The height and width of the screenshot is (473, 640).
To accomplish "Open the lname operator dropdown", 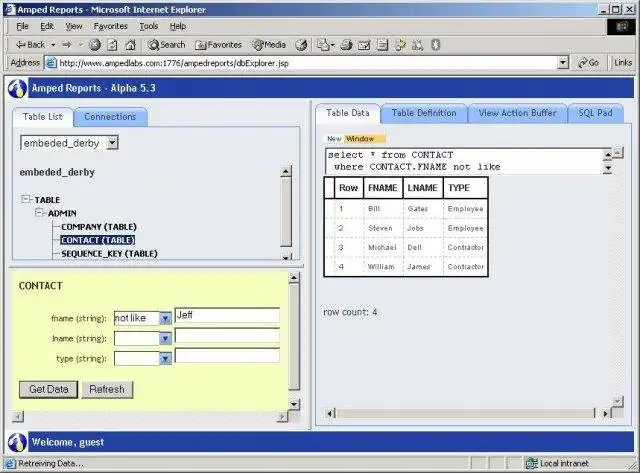I will 165,338.
